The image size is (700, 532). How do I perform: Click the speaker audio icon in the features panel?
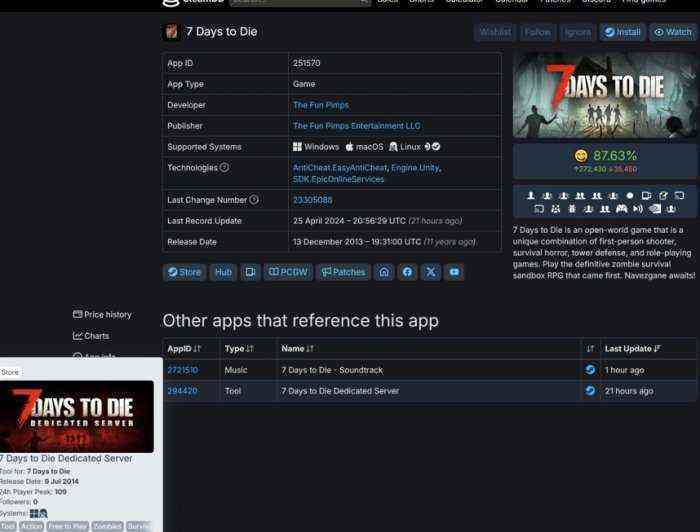coord(638,208)
